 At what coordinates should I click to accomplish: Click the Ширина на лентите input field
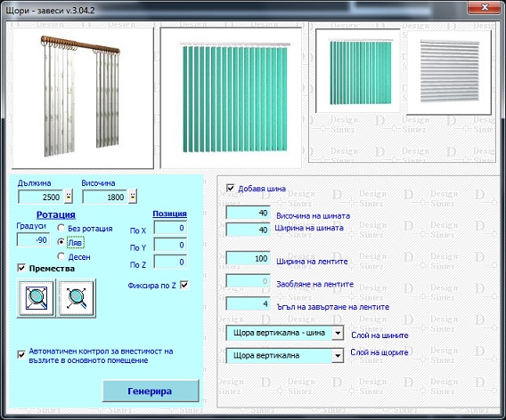(248, 258)
